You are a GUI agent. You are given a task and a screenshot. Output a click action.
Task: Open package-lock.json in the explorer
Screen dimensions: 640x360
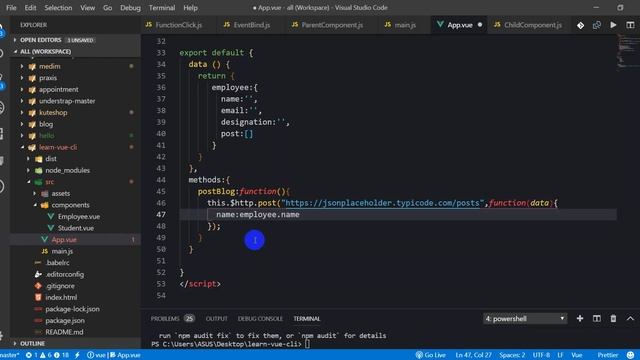pyautogui.click(x=72, y=309)
